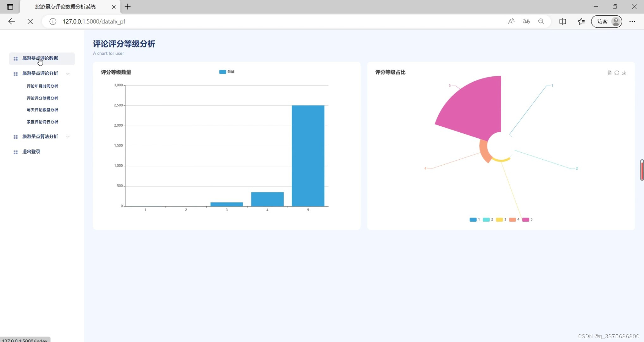Select 景区评论词云分析 in sidebar
This screenshot has height=342, width=644.
tap(42, 122)
